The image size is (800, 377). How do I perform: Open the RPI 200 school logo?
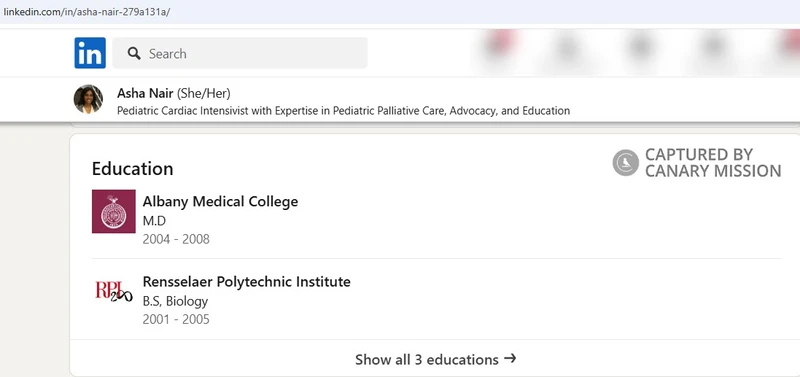tap(114, 291)
